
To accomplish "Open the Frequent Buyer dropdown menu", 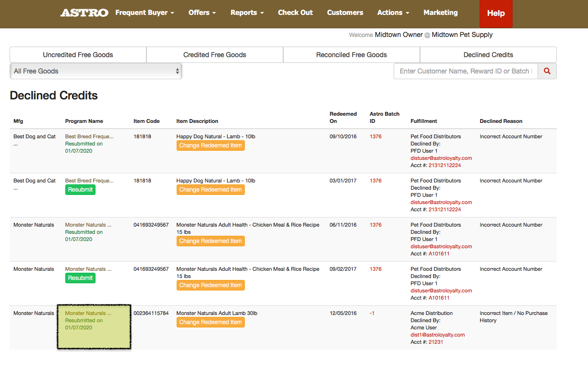I will (144, 13).
